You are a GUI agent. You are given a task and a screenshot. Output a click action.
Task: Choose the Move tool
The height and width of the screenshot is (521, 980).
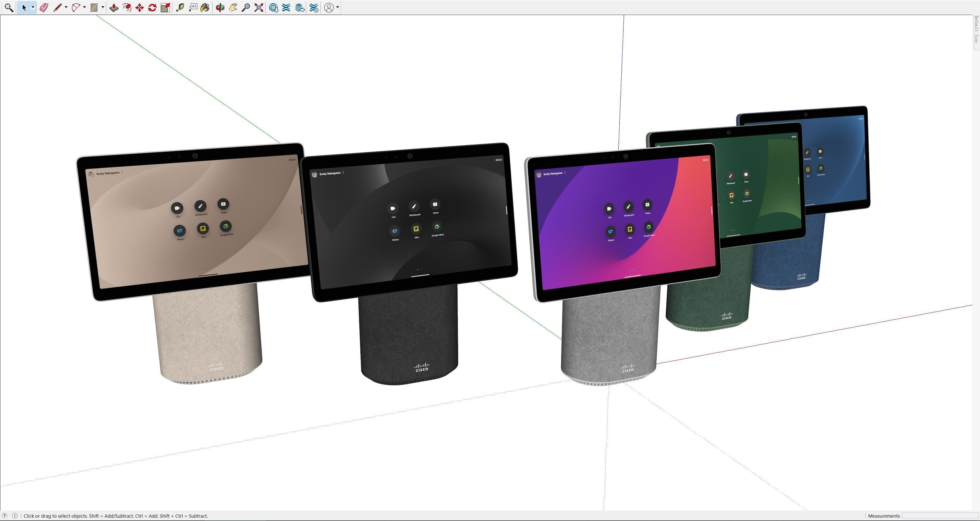(139, 7)
